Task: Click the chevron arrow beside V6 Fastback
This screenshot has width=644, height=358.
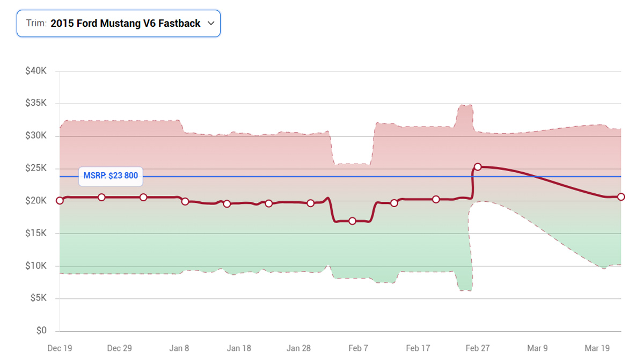Action: (211, 24)
